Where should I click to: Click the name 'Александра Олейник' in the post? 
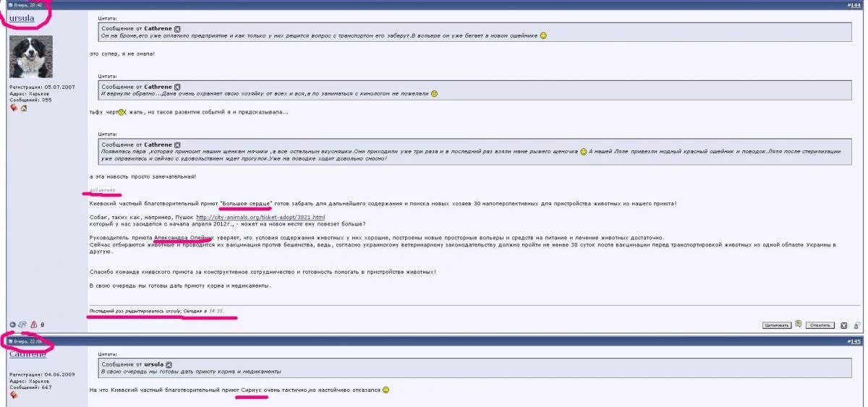183,238
